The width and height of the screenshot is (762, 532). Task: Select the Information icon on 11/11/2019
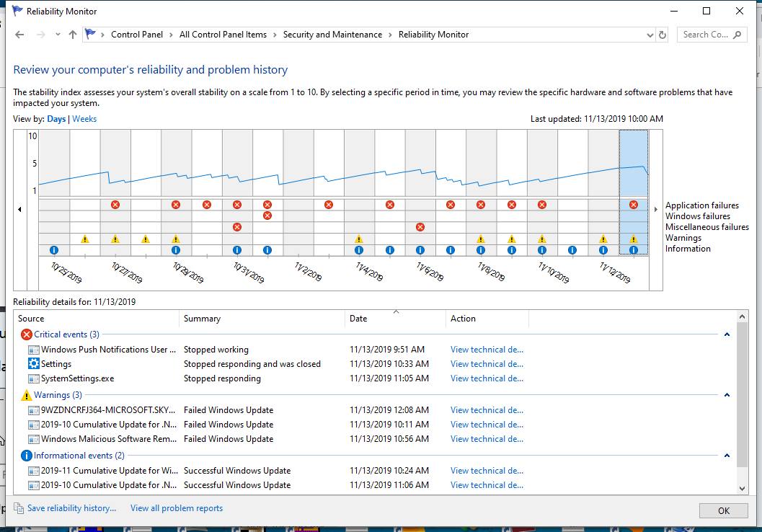pyautogui.click(x=572, y=250)
